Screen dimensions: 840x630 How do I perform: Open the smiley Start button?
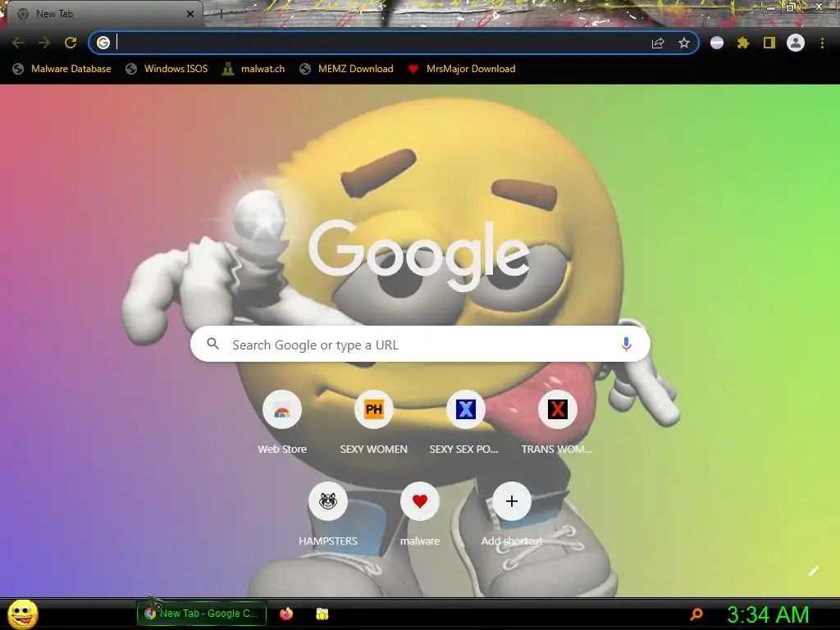[22, 614]
